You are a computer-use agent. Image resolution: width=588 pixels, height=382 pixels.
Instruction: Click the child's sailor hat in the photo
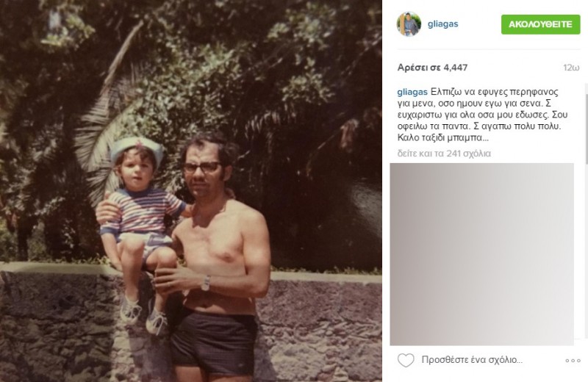tap(137, 148)
